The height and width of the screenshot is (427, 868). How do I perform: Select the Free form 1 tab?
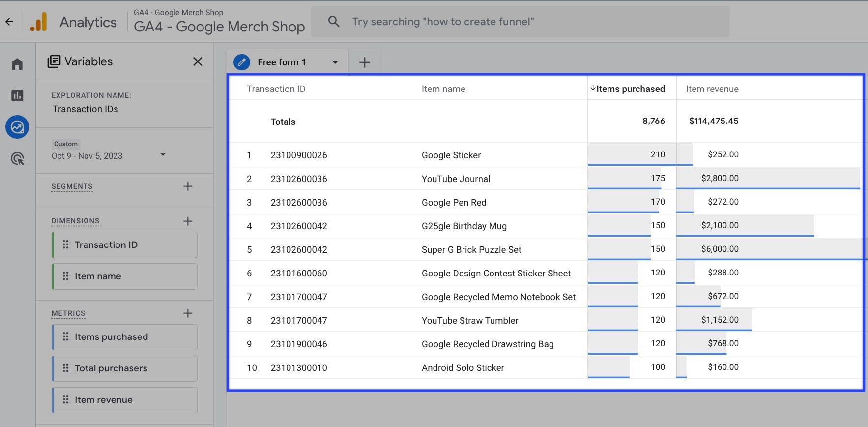pyautogui.click(x=288, y=62)
